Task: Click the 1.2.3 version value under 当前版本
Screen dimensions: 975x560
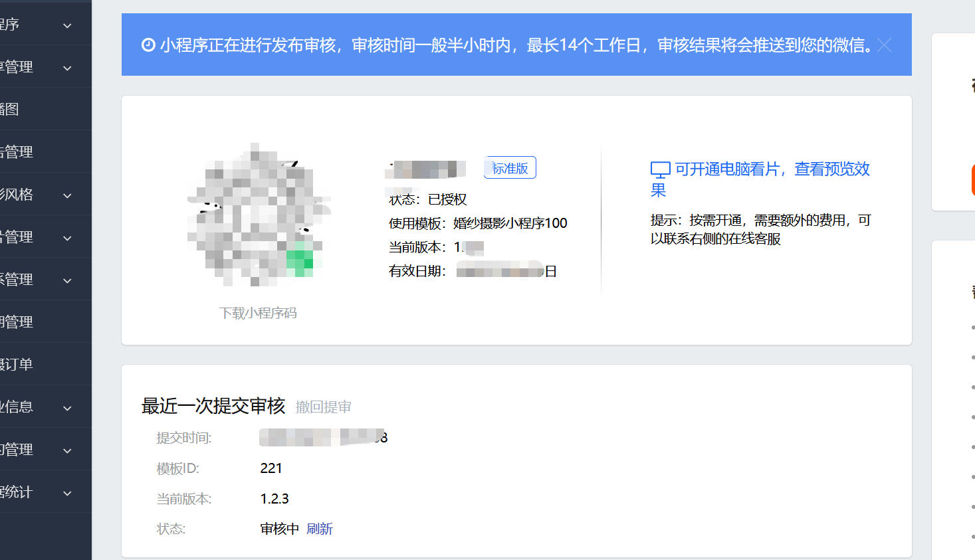Action: click(x=274, y=499)
